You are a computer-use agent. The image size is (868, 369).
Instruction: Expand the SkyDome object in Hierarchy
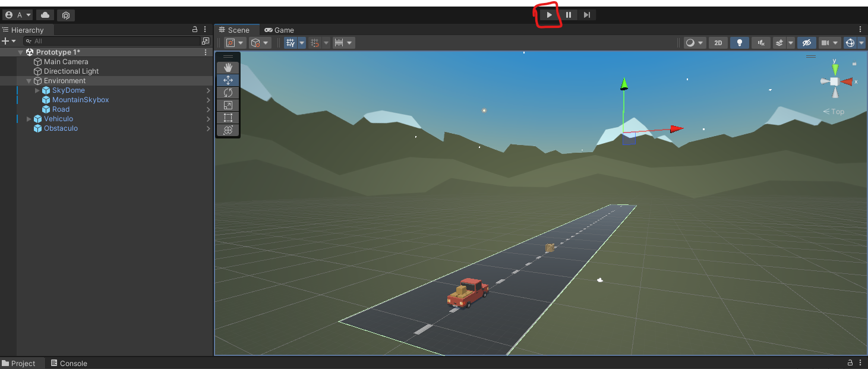coord(37,90)
